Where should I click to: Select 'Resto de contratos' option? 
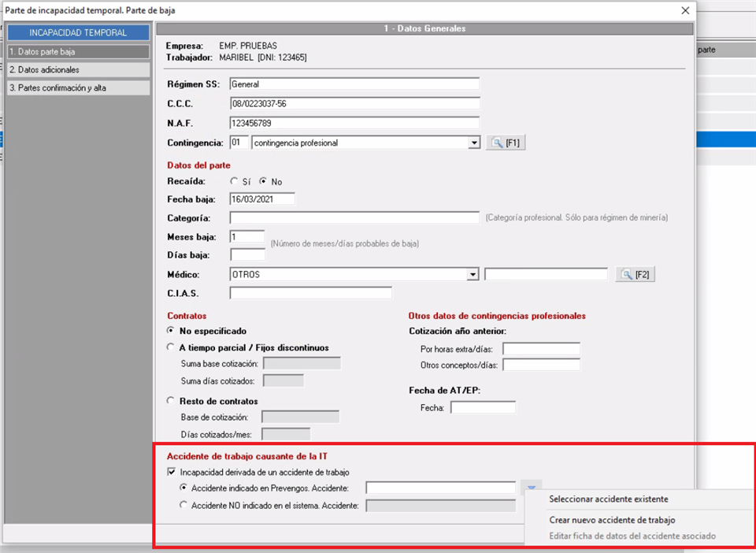point(172,401)
